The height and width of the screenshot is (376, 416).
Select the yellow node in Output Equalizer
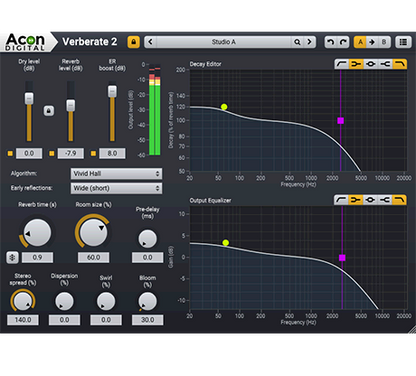[226, 243]
